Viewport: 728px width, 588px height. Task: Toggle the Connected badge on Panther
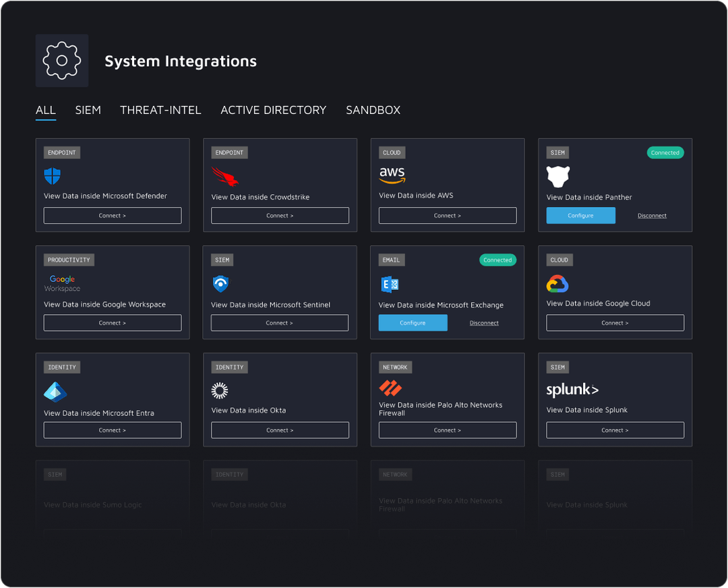(x=665, y=152)
